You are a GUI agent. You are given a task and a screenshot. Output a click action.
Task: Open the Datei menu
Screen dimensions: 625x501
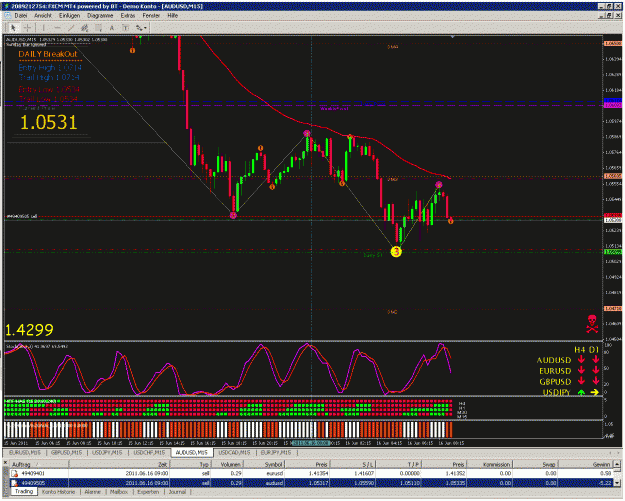pyautogui.click(x=21, y=16)
